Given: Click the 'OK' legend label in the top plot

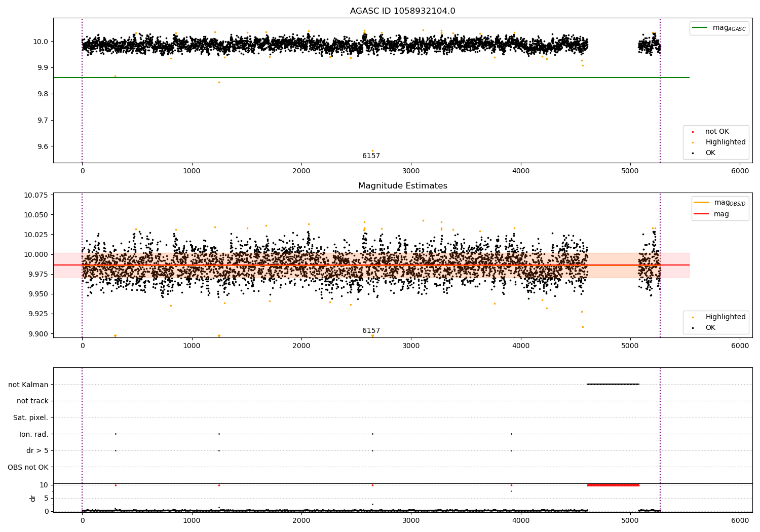Looking at the screenshot, I should (x=710, y=153).
